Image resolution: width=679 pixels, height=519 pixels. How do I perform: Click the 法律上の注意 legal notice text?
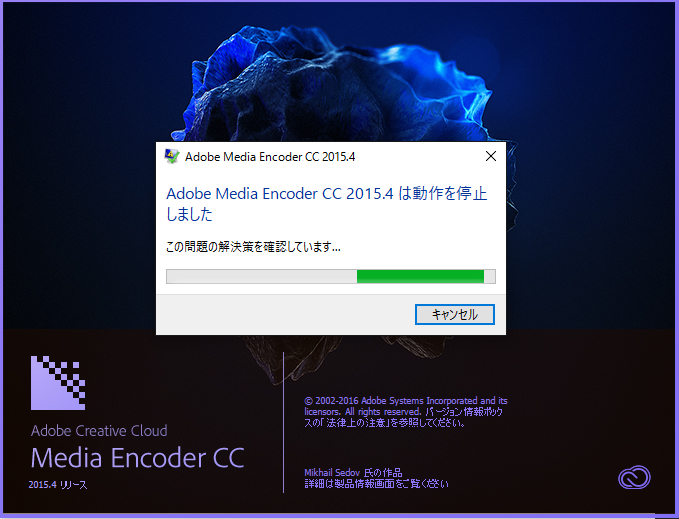click(x=357, y=422)
